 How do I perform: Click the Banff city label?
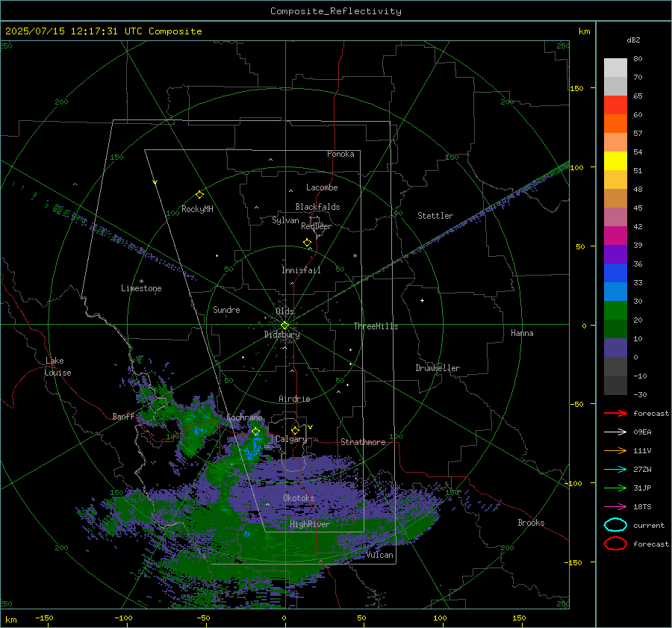[123, 417]
